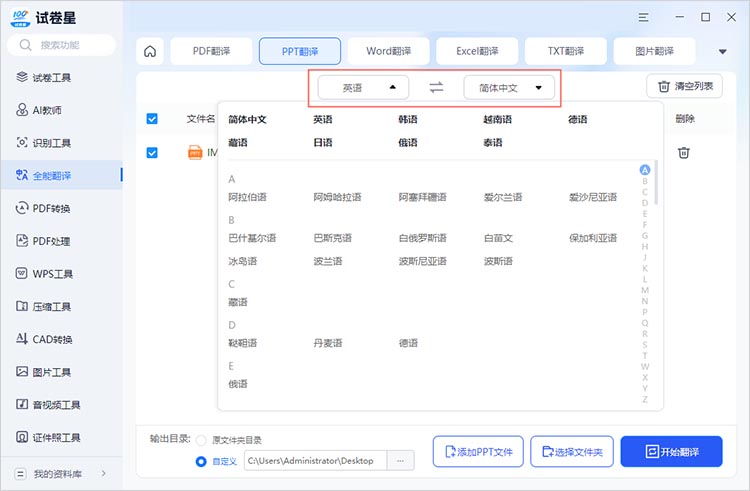The width and height of the screenshot is (750, 491).
Task: Select 原文件夹目录 radio option
Action: click(x=202, y=440)
